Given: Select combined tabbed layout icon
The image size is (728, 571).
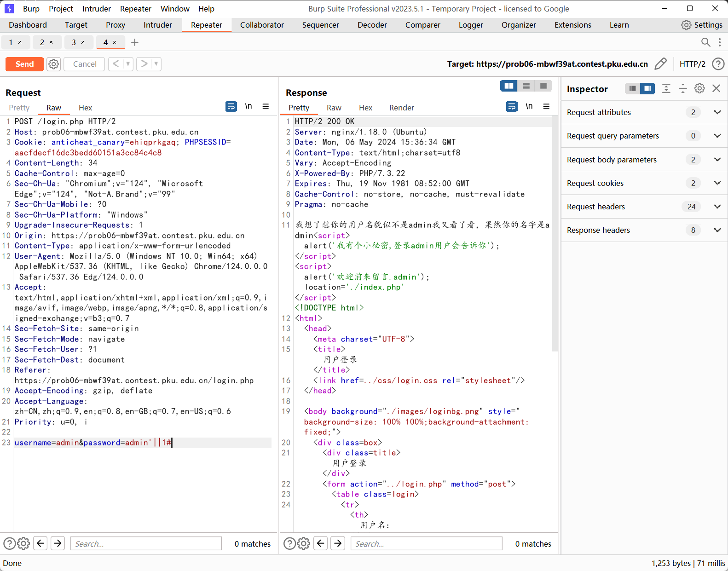Looking at the screenshot, I should 543,86.
